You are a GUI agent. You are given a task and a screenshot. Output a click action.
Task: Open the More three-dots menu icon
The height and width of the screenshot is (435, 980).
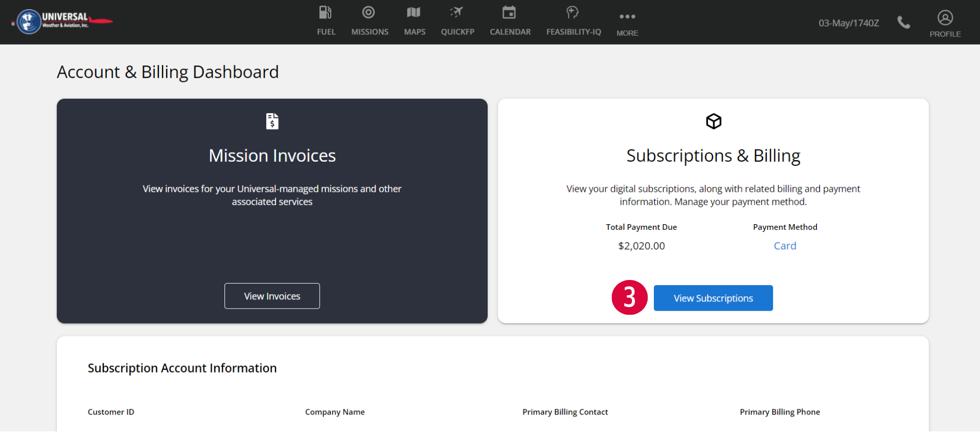(x=627, y=16)
